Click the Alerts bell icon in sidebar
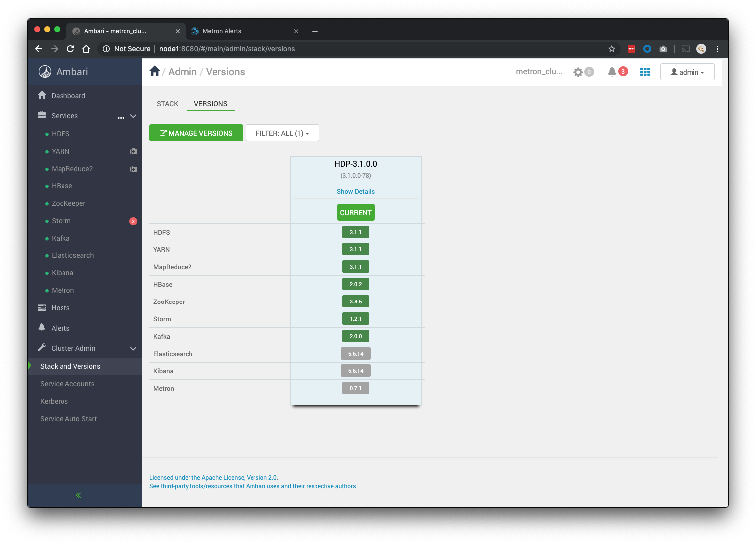This screenshot has height=544, width=756. 42,328
